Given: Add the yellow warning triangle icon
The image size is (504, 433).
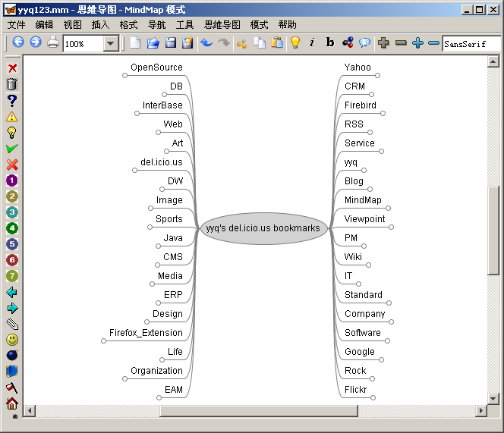Looking at the screenshot, I should pyautogui.click(x=12, y=117).
